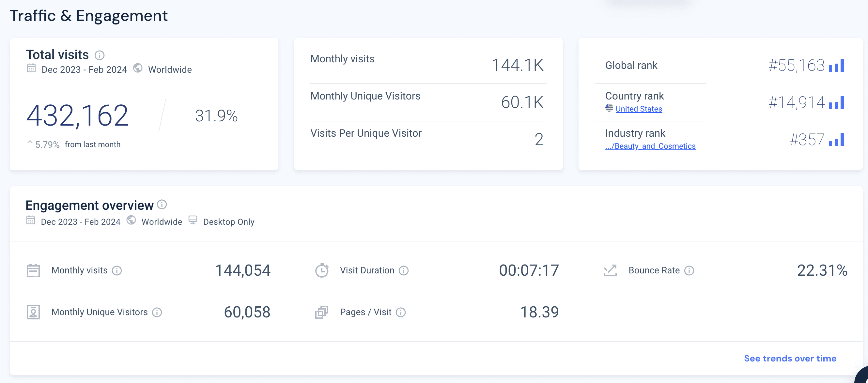Viewport: 868px width, 383px height.
Task: Click the bounce arrow icon beside Bounce Rate
Action: pos(610,270)
